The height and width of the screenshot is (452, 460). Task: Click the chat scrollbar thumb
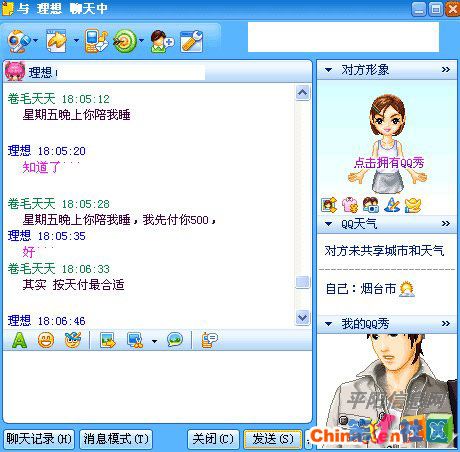(302, 282)
